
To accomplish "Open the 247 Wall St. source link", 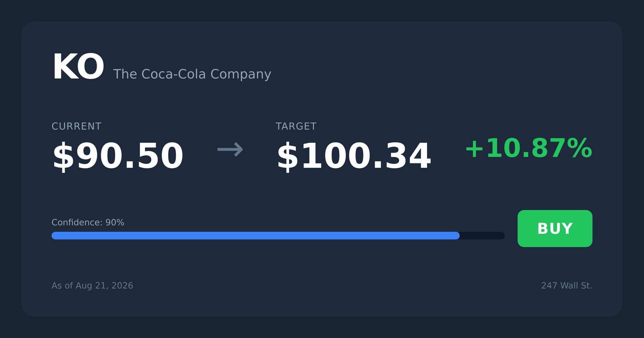I will [566, 286].
